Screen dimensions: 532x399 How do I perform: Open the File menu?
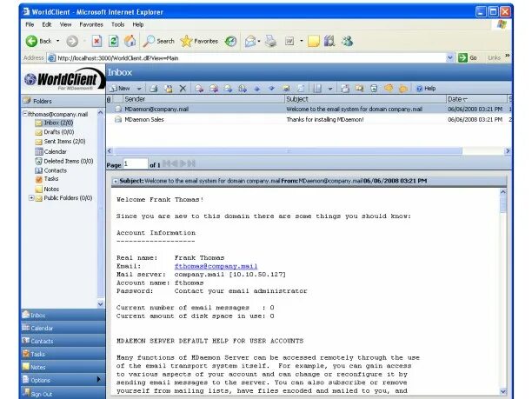30,24
